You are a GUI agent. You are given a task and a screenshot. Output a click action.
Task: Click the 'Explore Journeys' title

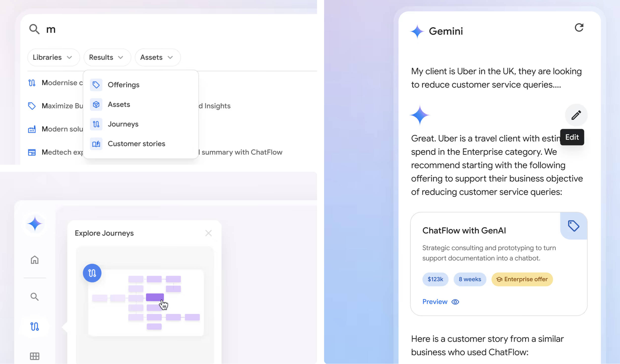104,233
